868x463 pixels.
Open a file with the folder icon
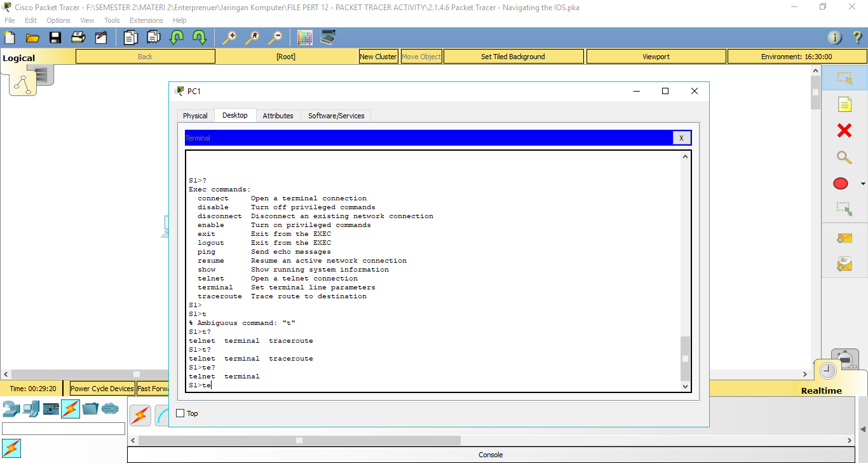(x=32, y=38)
